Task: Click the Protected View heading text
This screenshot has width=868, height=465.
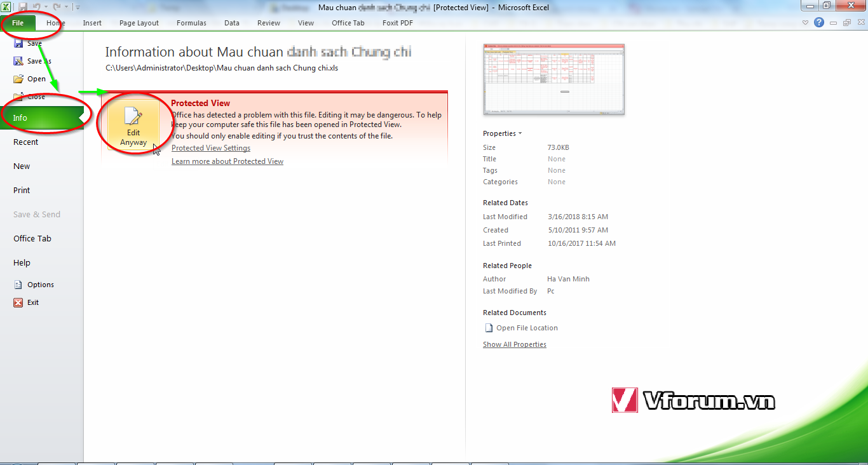Action: 200,103
